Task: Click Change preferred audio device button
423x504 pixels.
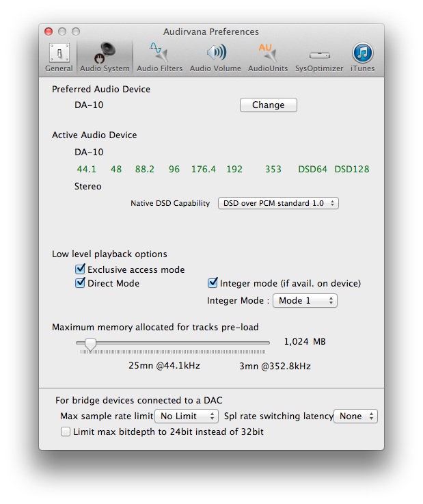Action: coord(268,105)
